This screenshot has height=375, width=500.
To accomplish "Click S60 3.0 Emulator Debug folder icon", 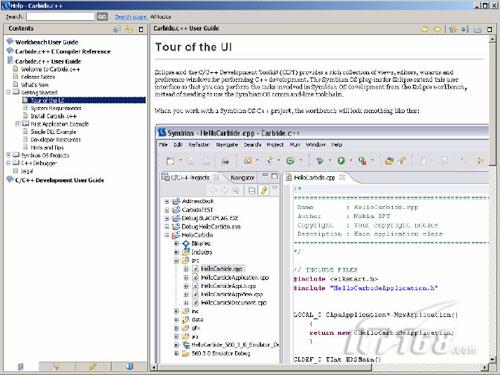I will tap(186, 353).
